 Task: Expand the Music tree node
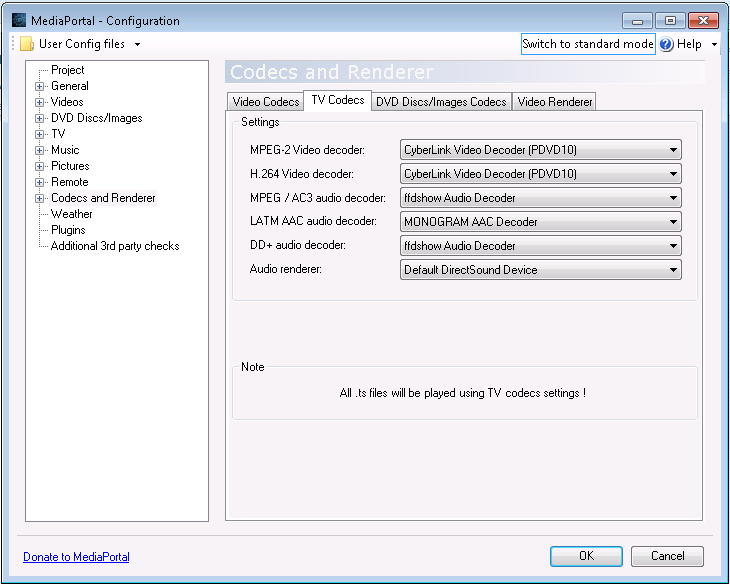click(x=40, y=150)
